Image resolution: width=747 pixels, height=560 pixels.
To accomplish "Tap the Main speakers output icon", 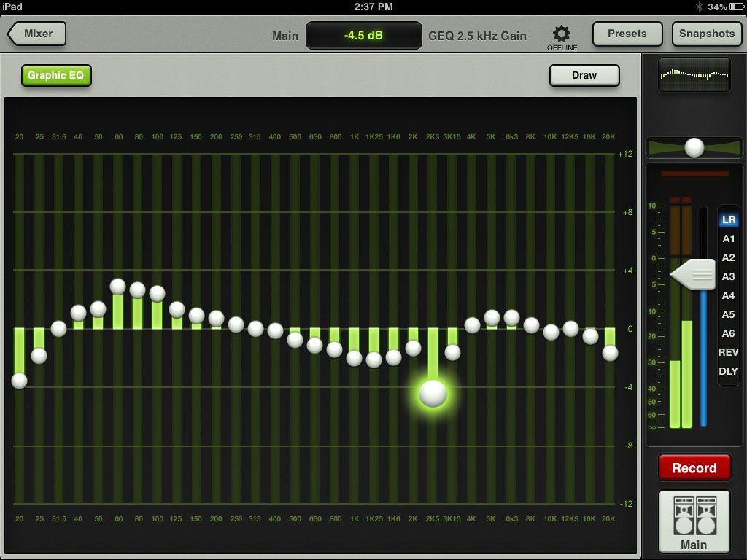I will pyautogui.click(x=694, y=522).
